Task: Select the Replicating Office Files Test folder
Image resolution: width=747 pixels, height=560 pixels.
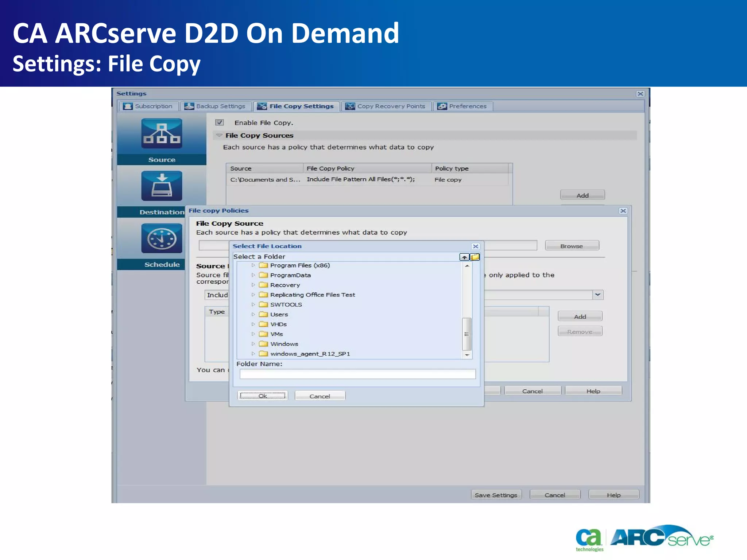Action: [349, 295]
